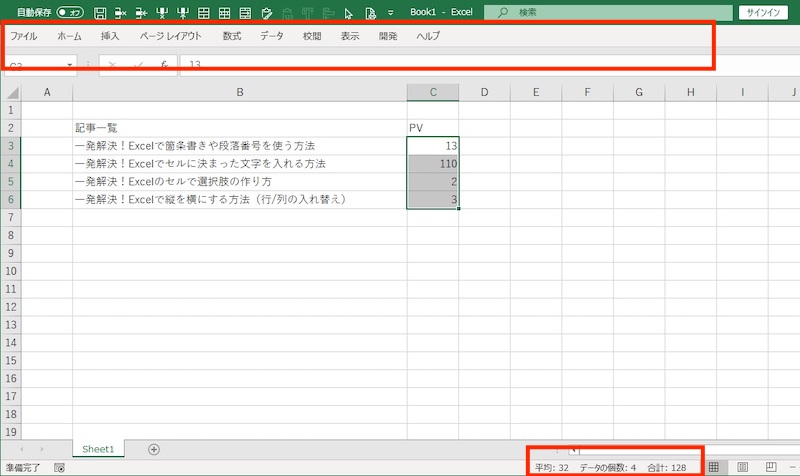Click the insert row icon in toolbar
Image resolution: width=800 pixels, height=476 pixels.
click(x=183, y=13)
